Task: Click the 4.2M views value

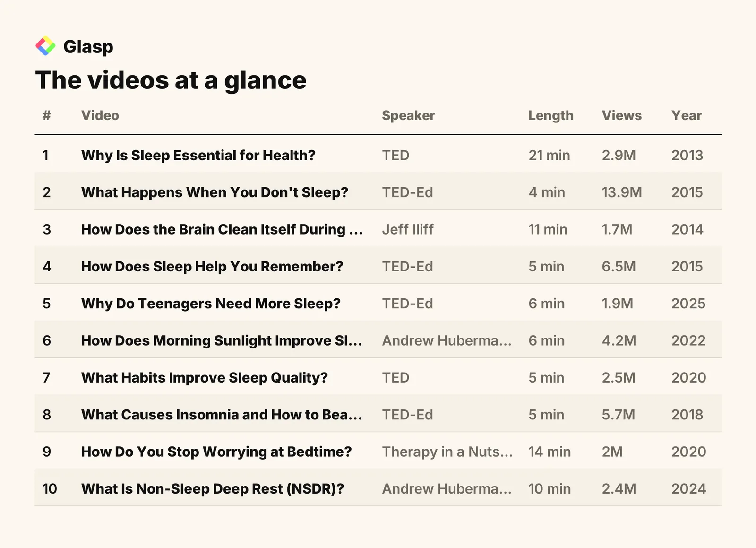Action: [619, 340]
